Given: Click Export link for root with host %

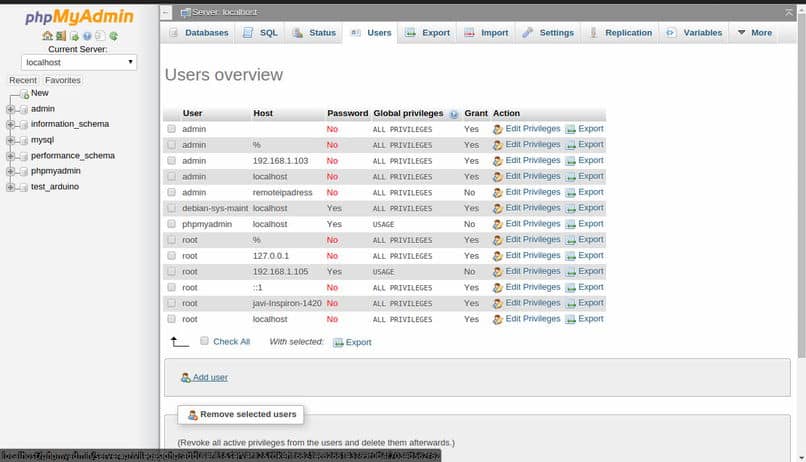Looking at the screenshot, I should click(x=591, y=239).
